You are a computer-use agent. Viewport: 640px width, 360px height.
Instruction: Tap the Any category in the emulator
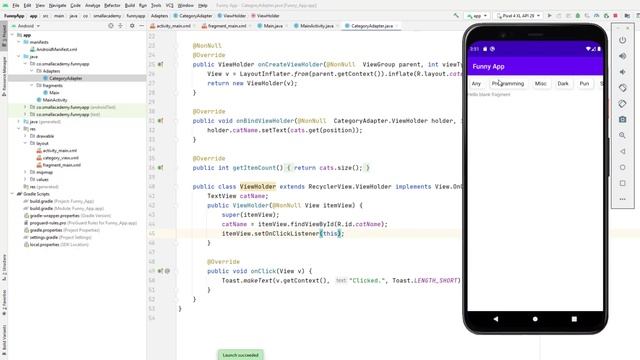(x=476, y=83)
